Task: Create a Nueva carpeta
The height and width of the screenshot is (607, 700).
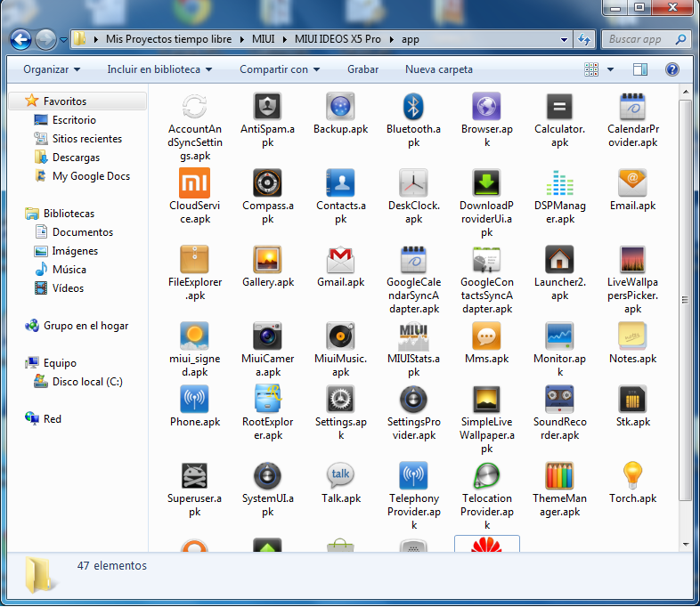Action: point(438,69)
